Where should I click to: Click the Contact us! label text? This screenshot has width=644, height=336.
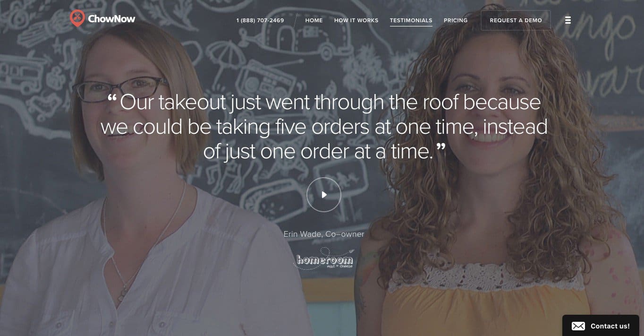tap(610, 326)
